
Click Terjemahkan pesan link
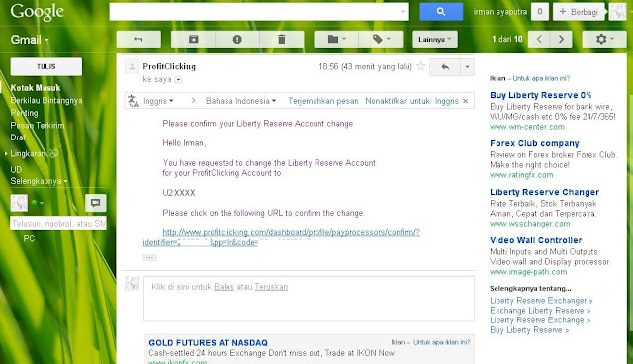(323, 101)
